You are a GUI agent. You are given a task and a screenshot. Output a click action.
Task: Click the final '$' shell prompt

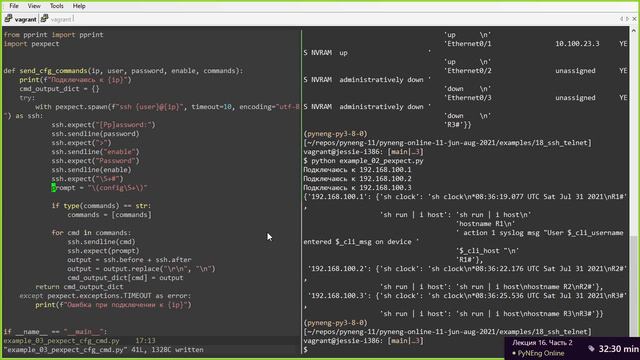tap(305, 350)
